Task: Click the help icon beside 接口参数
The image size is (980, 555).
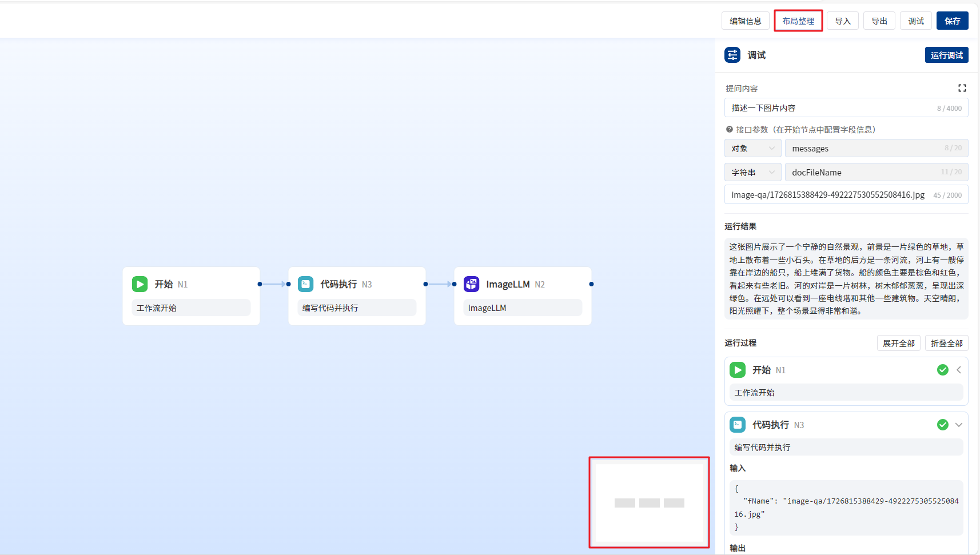Action: [729, 130]
